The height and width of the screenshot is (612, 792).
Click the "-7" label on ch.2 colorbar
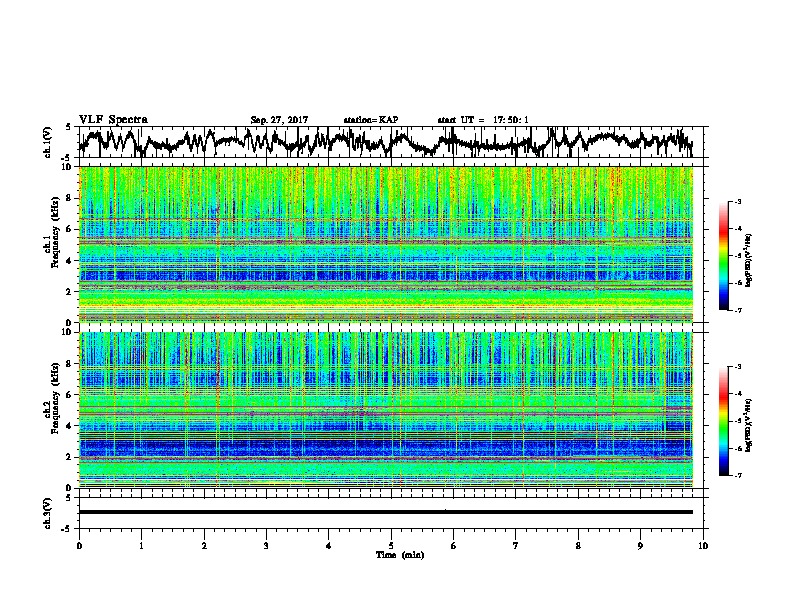coord(738,476)
